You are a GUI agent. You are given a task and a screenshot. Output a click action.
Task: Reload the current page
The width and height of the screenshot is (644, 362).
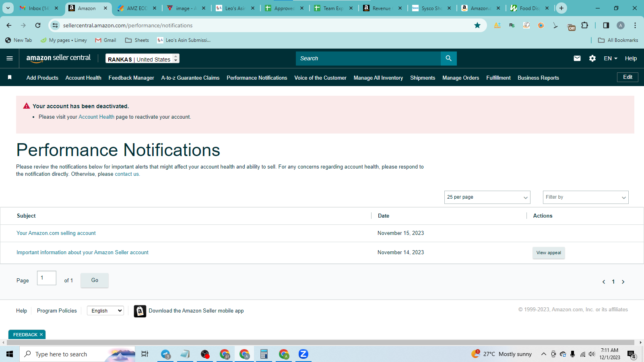[38, 25]
